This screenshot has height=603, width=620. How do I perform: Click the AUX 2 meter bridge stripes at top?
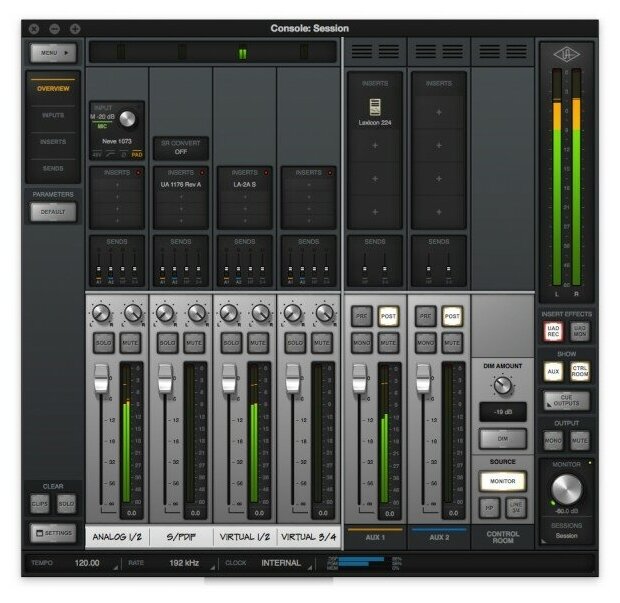(439, 51)
